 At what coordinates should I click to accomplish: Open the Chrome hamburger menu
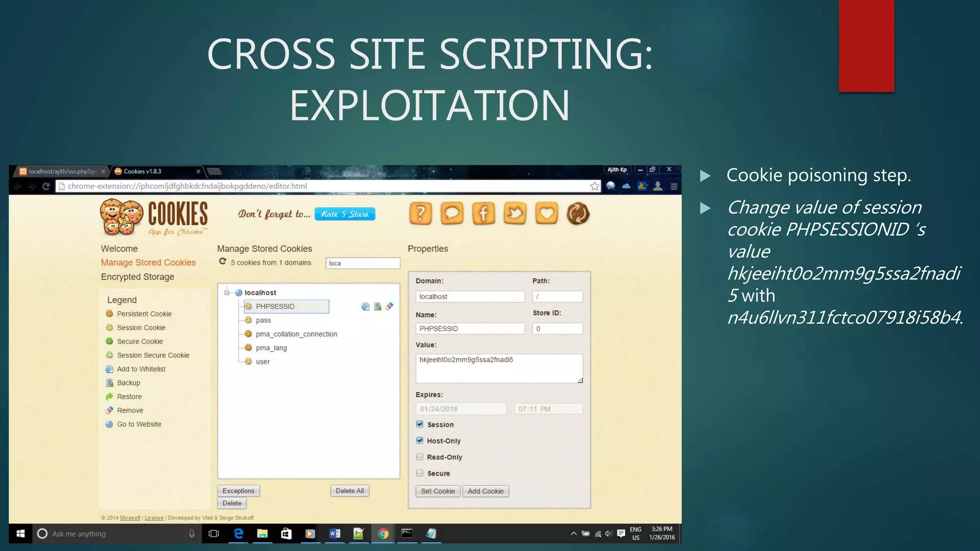(x=674, y=186)
